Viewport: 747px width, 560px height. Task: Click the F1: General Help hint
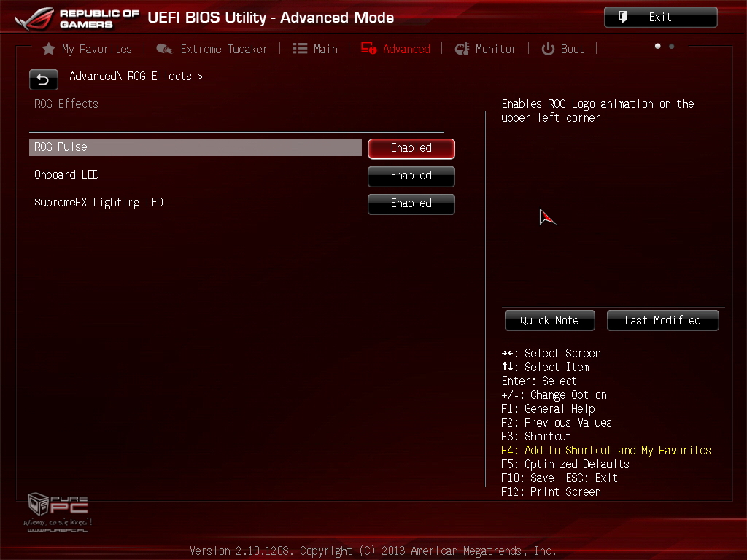[548, 409]
